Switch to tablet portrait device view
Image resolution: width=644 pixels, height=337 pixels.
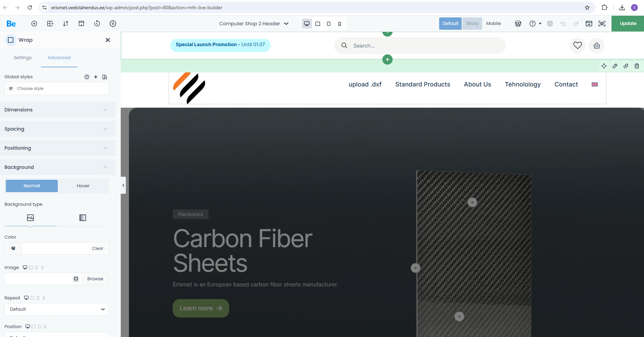point(329,24)
